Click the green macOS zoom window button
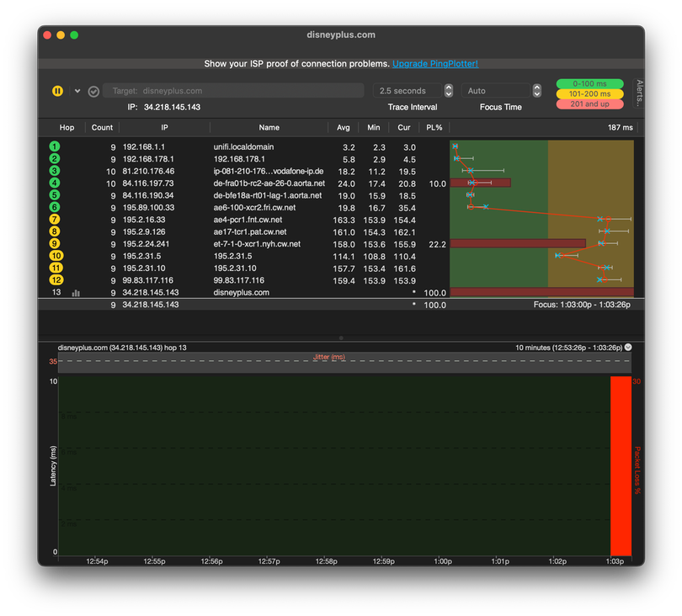682x616 pixels. click(74, 35)
